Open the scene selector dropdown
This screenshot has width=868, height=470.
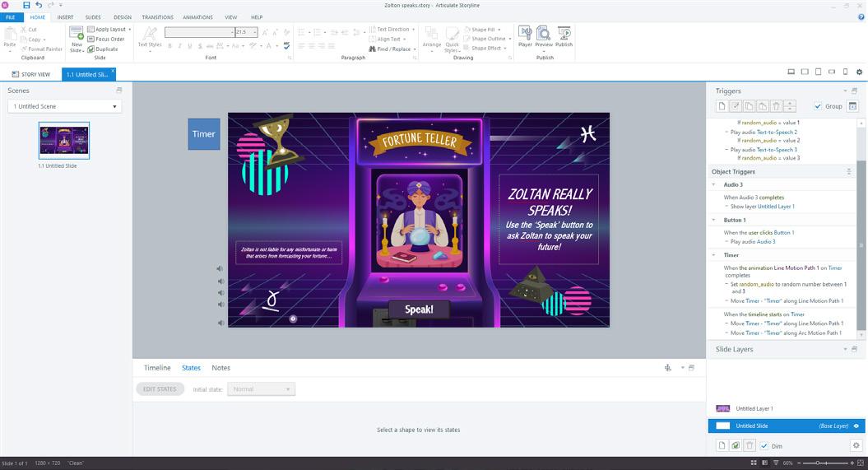tap(65, 106)
